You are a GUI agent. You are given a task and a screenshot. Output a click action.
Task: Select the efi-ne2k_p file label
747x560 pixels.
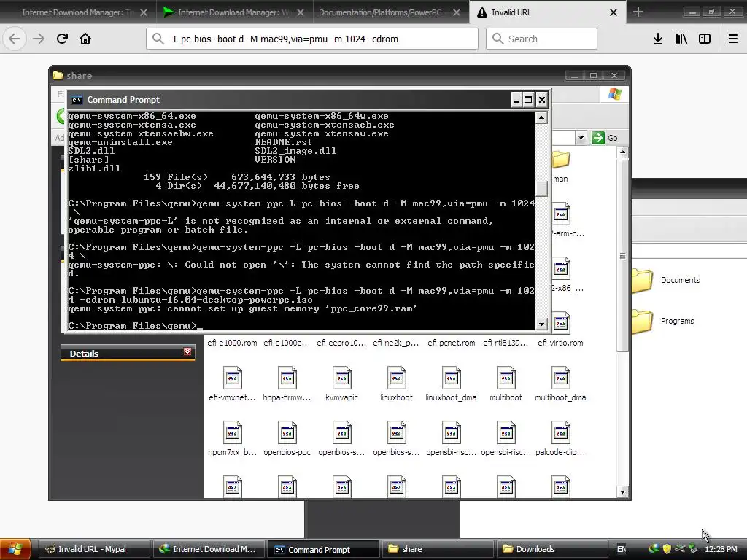[x=396, y=343]
